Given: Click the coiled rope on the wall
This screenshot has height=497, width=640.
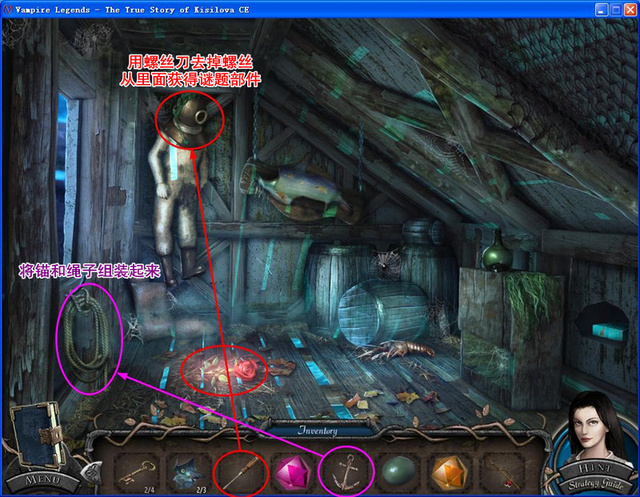Looking at the screenshot, I should [87, 336].
